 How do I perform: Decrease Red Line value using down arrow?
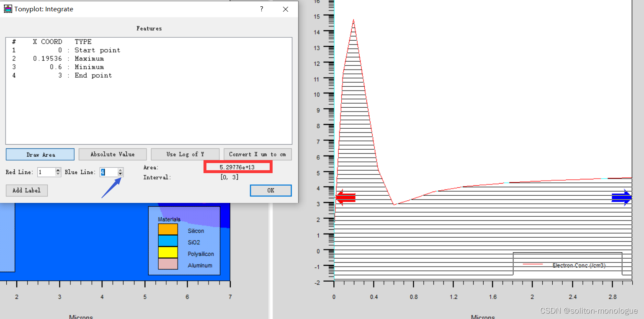click(x=58, y=174)
